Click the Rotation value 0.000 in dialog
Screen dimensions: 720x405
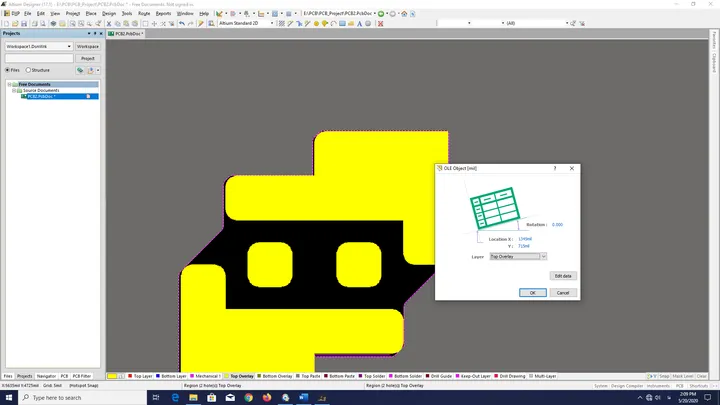[x=557, y=225]
